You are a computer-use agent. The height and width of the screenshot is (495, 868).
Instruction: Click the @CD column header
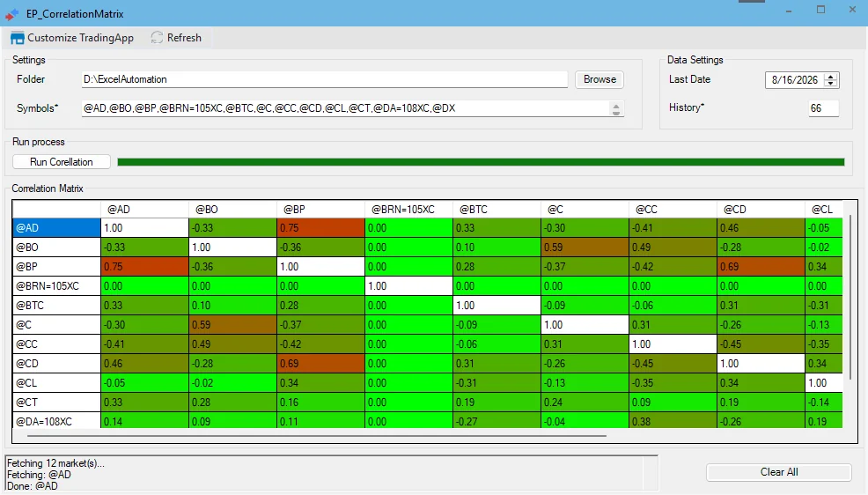[761, 210]
